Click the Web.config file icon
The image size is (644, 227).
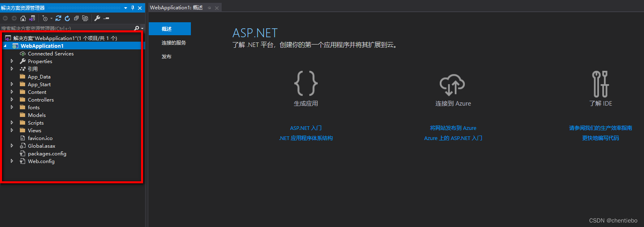coord(23,161)
